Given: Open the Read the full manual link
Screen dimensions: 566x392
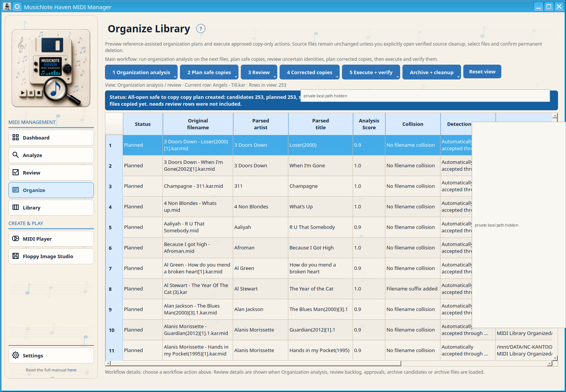Looking at the screenshot, I should click(x=51, y=370).
